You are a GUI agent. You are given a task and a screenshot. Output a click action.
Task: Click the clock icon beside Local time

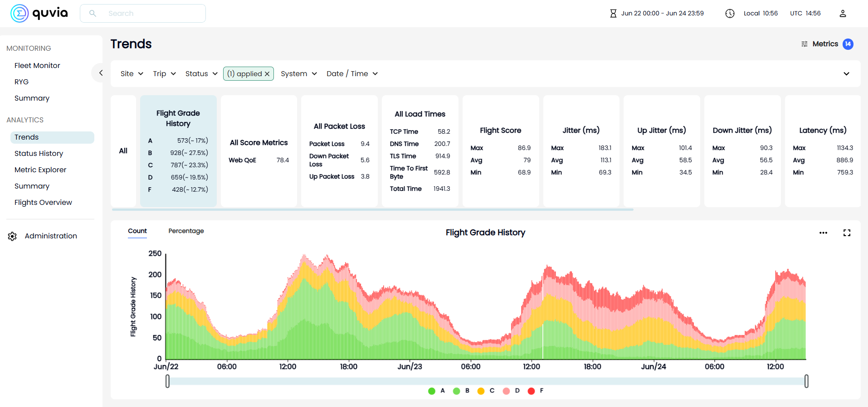pyautogui.click(x=730, y=14)
